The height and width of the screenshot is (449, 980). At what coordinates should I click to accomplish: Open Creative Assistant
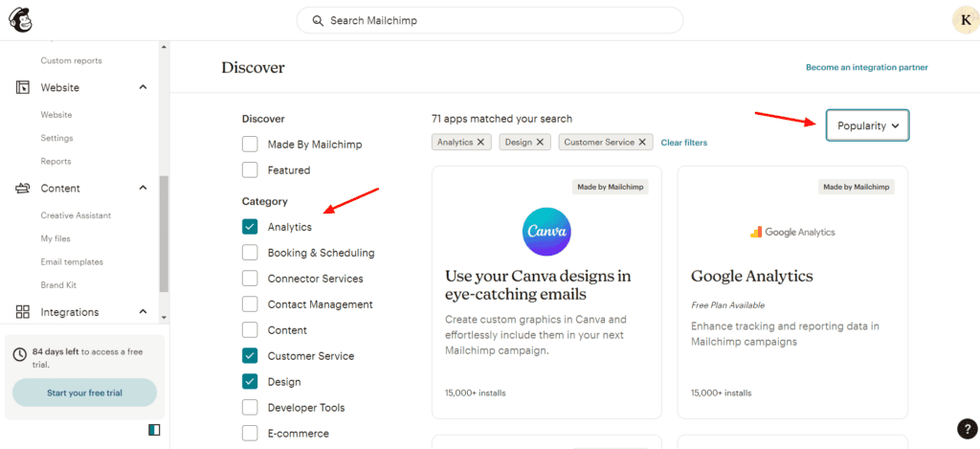pyautogui.click(x=76, y=215)
